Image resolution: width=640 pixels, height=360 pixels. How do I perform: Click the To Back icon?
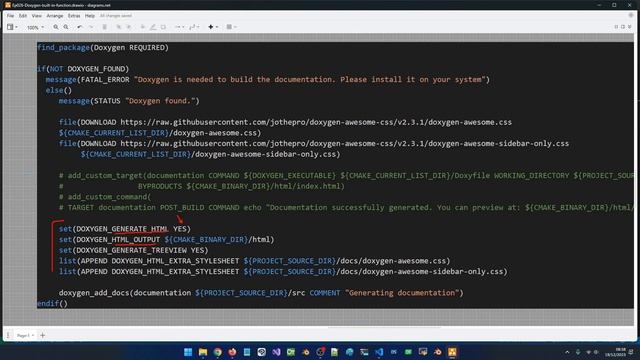point(129,27)
